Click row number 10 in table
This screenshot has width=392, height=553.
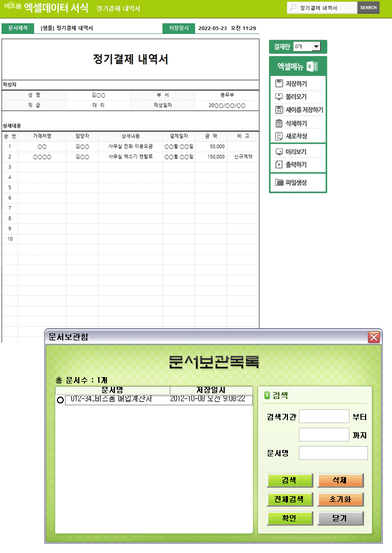10,239
